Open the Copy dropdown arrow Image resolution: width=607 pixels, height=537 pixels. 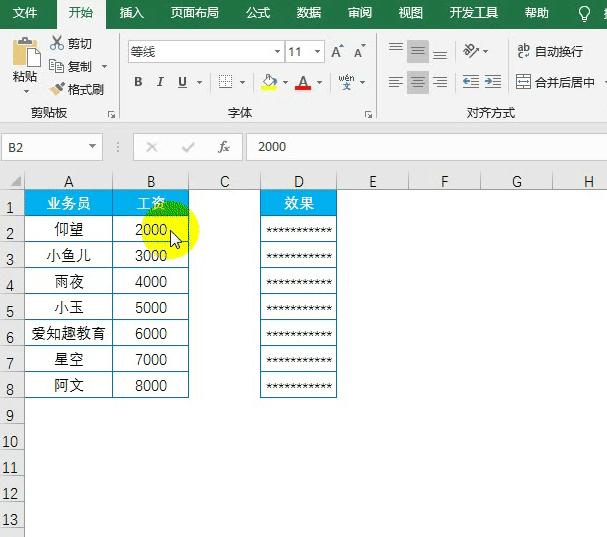(105, 67)
